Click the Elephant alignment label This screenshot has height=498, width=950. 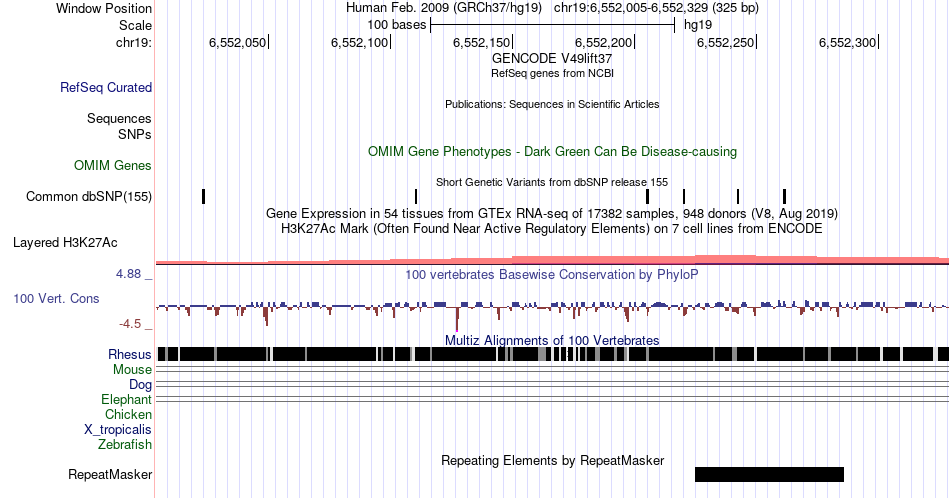[127, 399]
